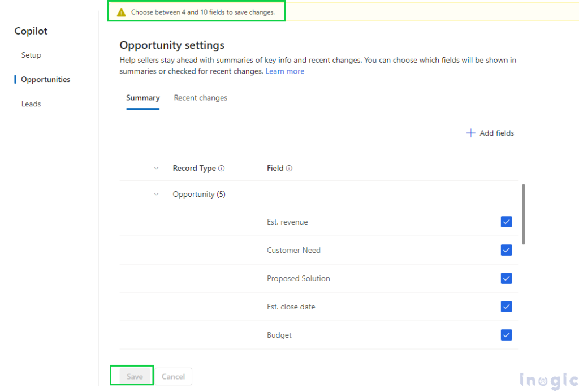The width and height of the screenshot is (579, 392).
Task: Collapse the Opportunity (5) group
Action: (157, 194)
